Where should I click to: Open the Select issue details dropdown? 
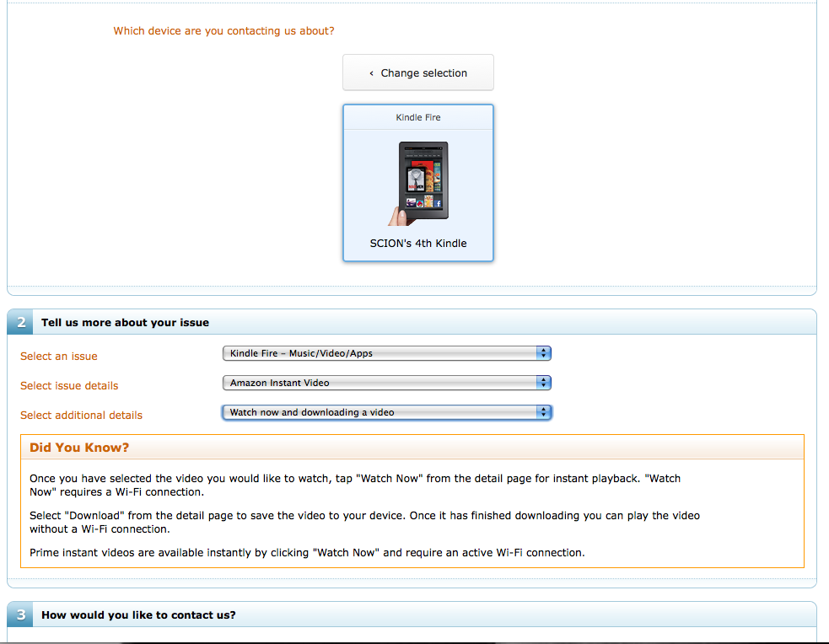pos(386,383)
